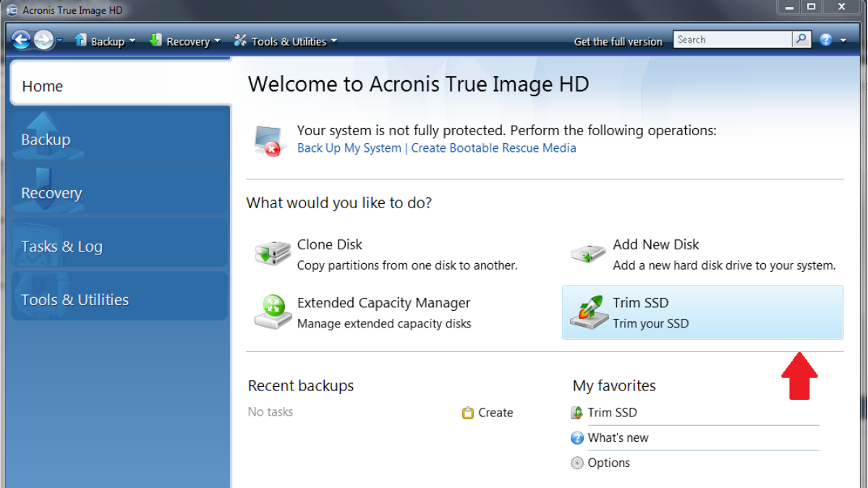The height and width of the screenshot is (488, 868).
Task: Click the Create Bootable Rescue Media link
Action: [x=494, y=148]
